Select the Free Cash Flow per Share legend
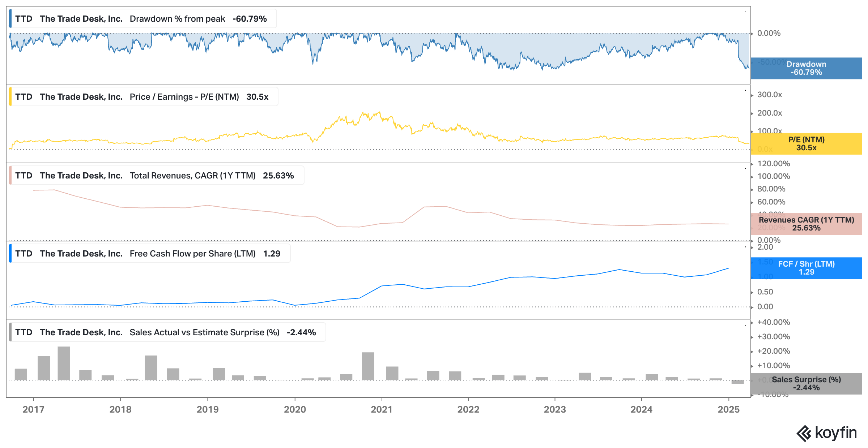 point(150,254)
